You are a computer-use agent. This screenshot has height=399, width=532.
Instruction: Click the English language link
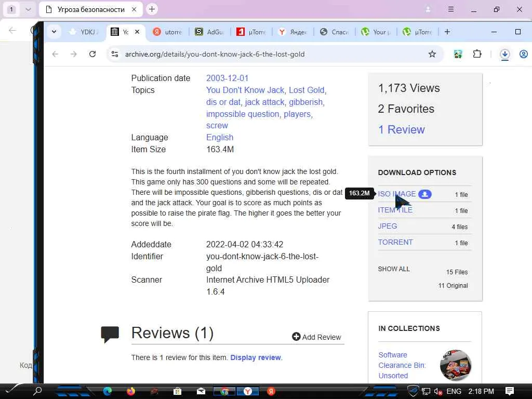(220, 137)
